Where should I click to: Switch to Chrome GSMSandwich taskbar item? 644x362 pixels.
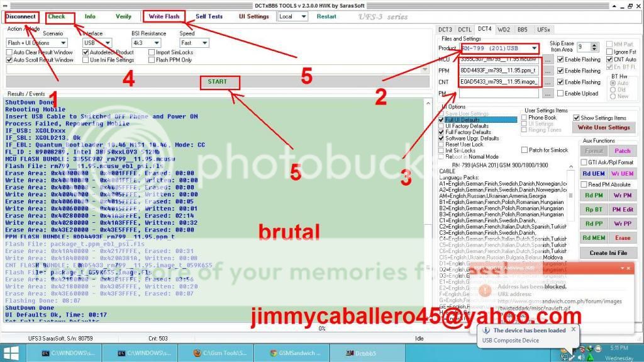291,353
